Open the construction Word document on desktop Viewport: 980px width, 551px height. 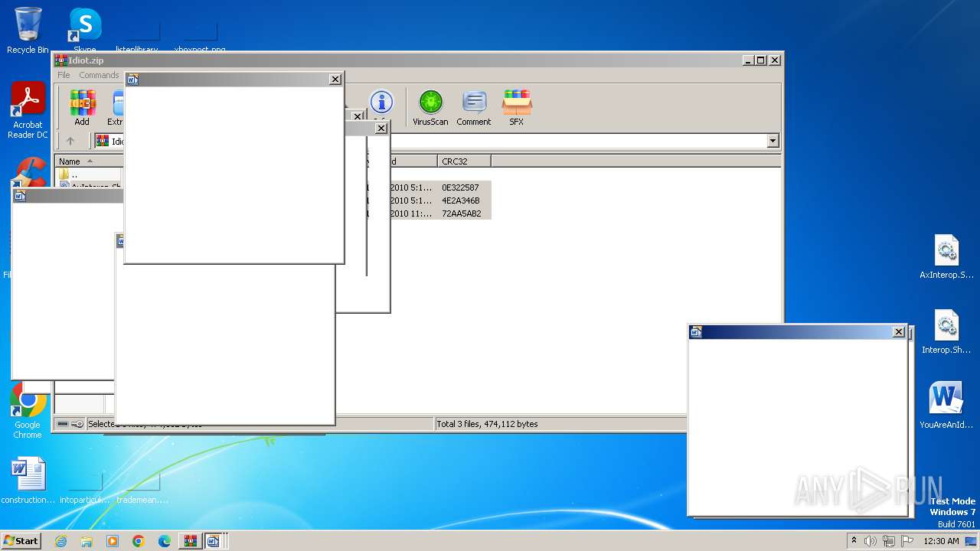click(x=28, y=481)
